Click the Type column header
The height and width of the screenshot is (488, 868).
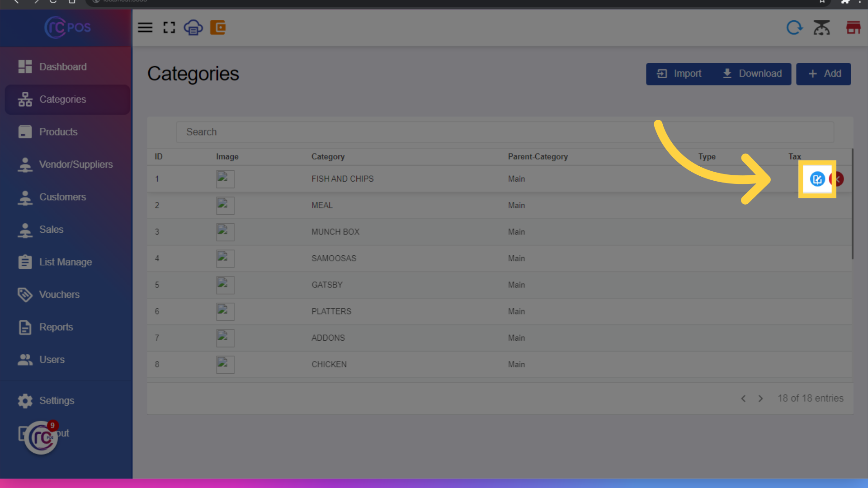tap(707, 157)
